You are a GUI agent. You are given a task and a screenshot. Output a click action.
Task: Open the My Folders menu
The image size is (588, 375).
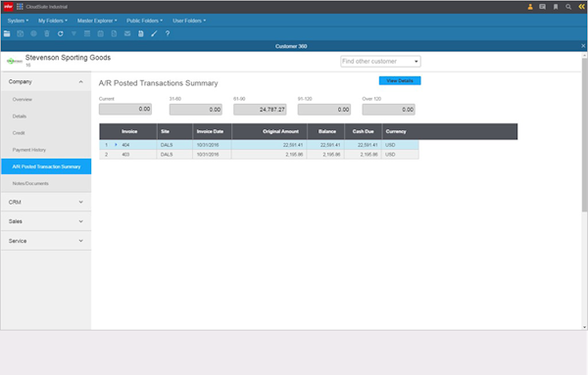coord(53,21)
